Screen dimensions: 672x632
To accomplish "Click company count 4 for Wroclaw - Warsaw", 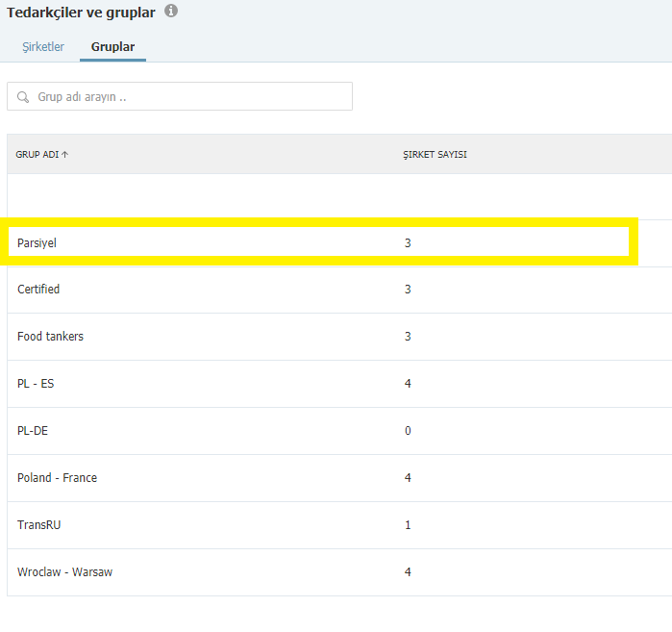I will [x=408, y=572].
